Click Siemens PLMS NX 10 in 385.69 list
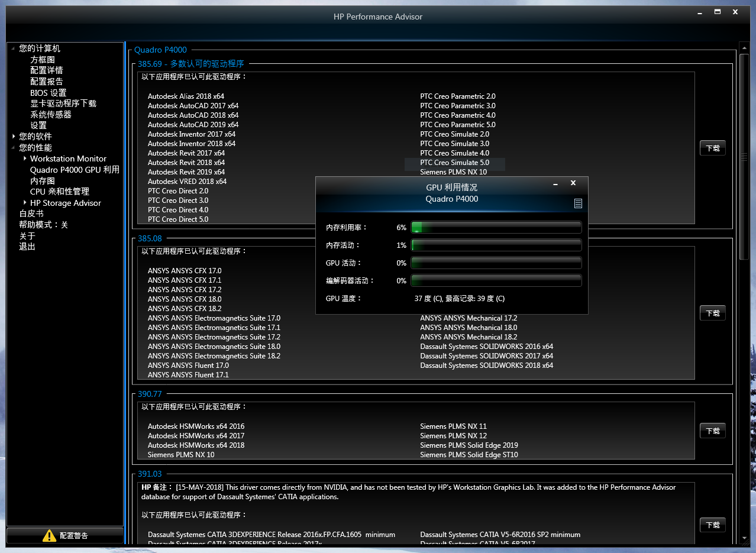This screenshot has width=756, height=553. click(453, 172)
